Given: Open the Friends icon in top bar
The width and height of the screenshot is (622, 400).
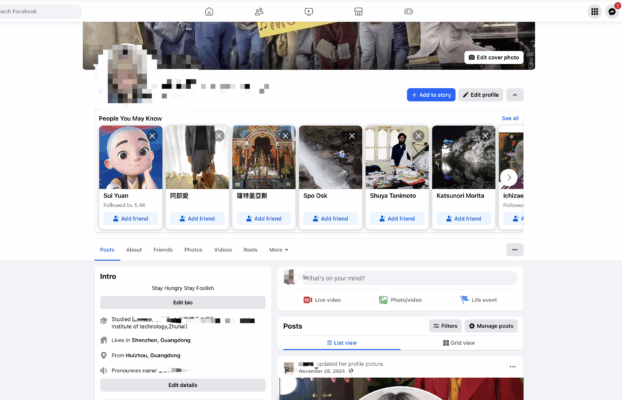Looking at the screenshot, I should [x=259, y=11].
